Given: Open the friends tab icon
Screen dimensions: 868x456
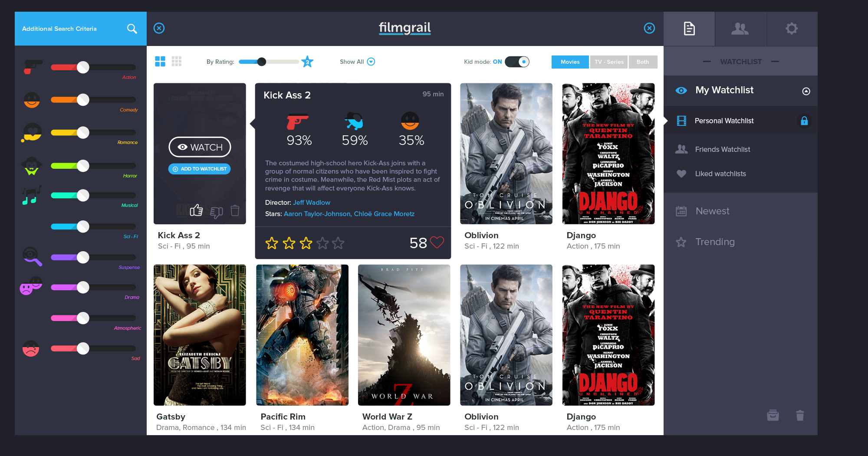Looking at the screenshot, I should click(x=740, y=29).
